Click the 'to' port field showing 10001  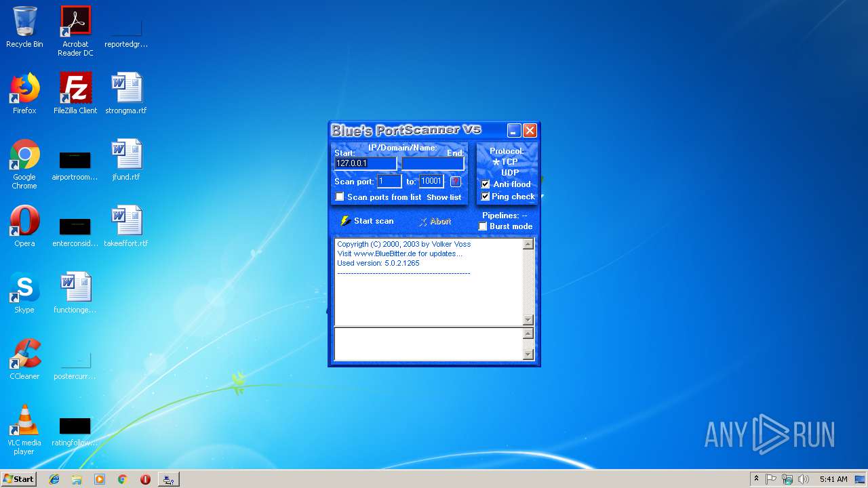431,181
